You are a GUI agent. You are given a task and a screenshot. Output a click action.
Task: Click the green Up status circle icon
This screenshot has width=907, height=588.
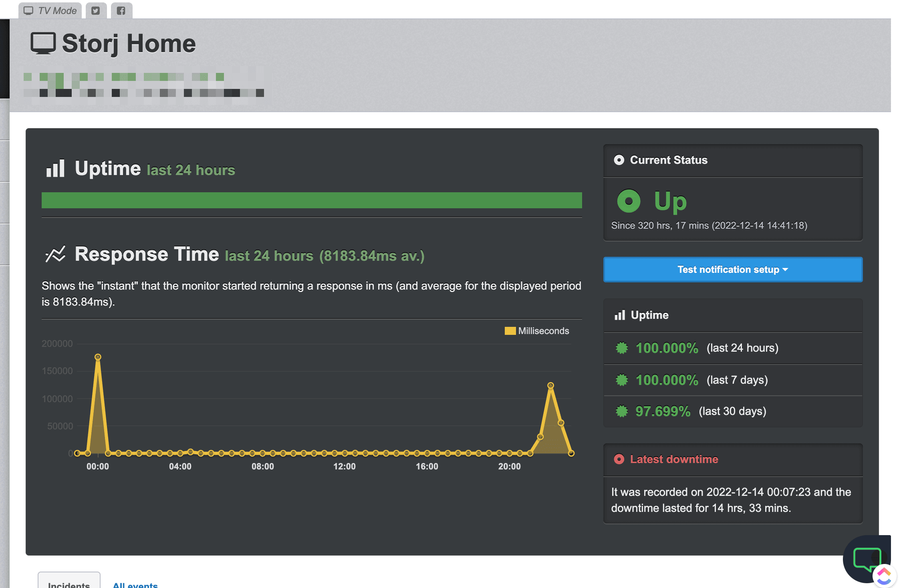click(629, 201)
